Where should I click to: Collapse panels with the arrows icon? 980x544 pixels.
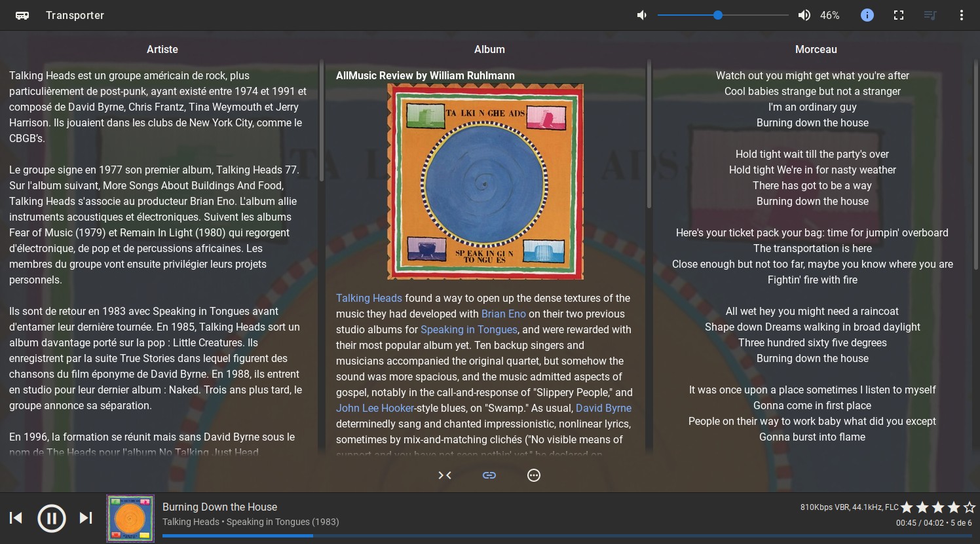[445, 475]
